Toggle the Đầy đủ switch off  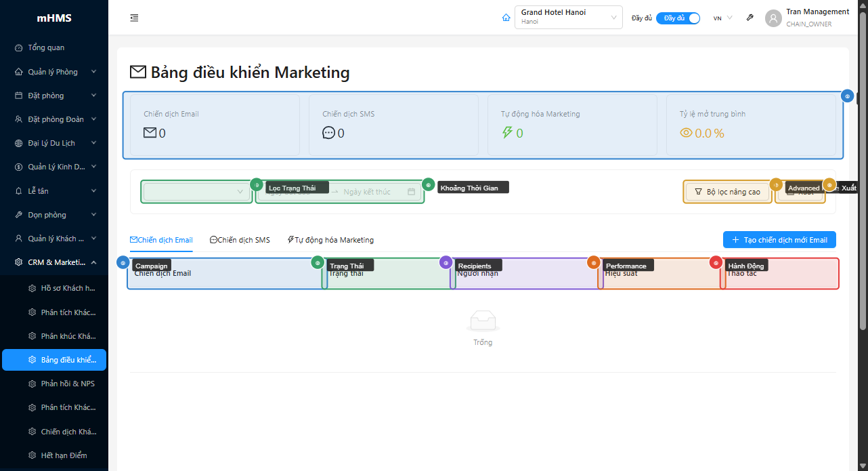(x=678, y=18)
